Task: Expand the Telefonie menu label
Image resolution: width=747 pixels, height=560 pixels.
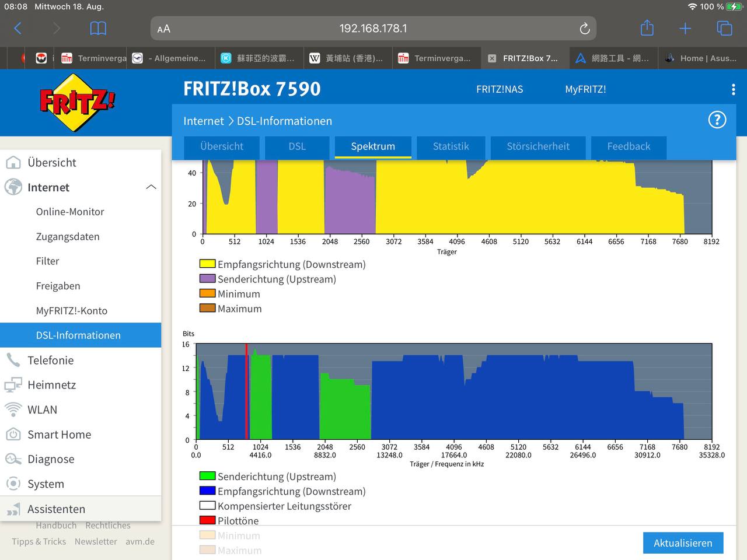Action: pyautogui.click(x=51, y=360)
